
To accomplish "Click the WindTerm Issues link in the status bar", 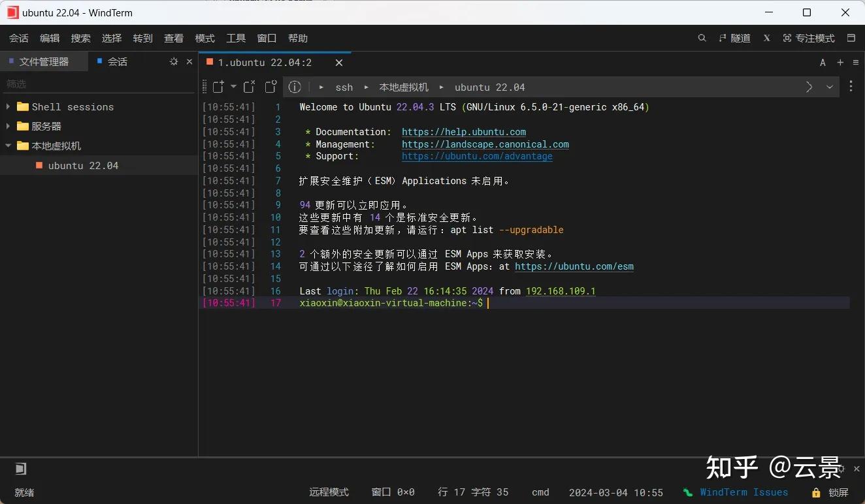I will [x=744, y=492].
